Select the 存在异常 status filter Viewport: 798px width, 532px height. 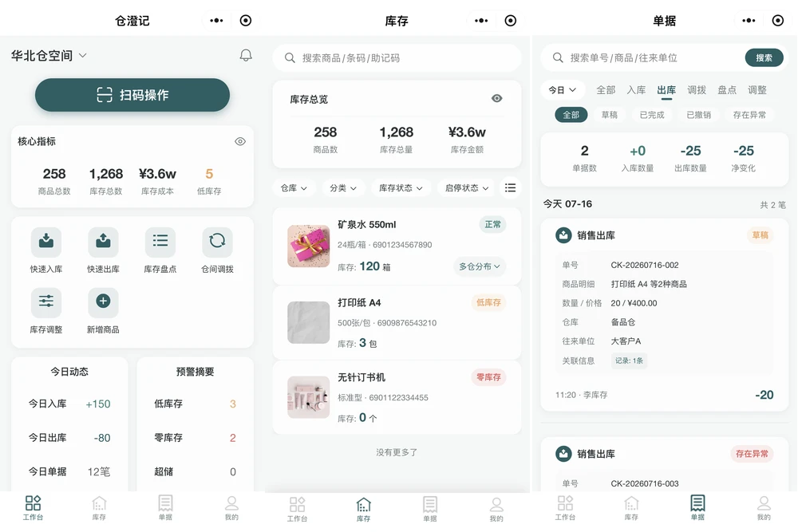(749, 115)
